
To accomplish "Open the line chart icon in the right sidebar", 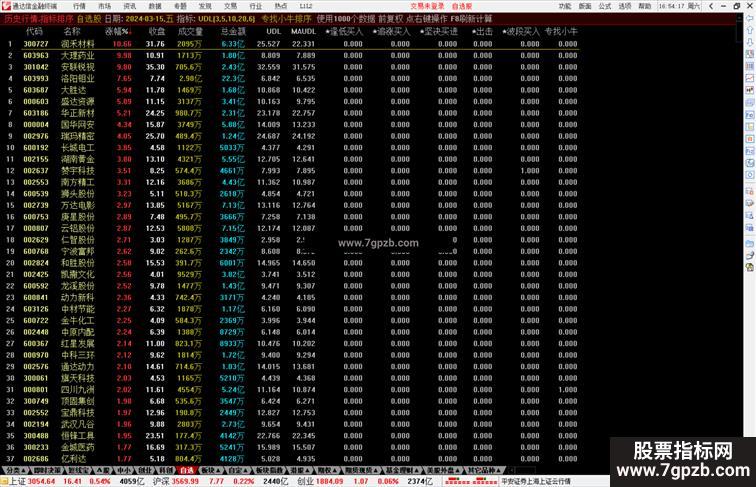I will (750, 78).
